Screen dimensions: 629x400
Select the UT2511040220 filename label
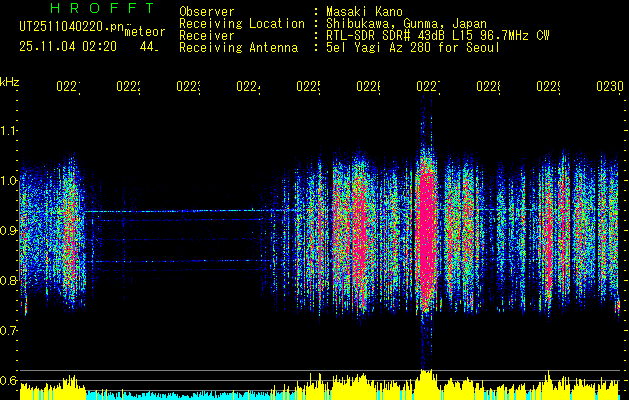(x=70, y=28)
